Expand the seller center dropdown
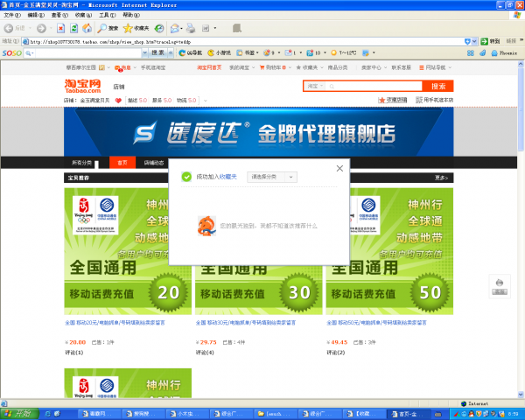The image size is (525, 420). point(385,67)
